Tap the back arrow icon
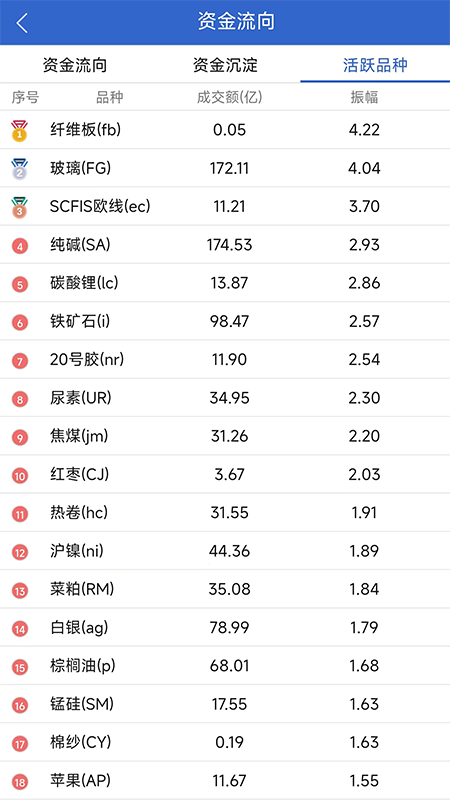The width and height of the screenshot is (450, 800). click(22, 23)
